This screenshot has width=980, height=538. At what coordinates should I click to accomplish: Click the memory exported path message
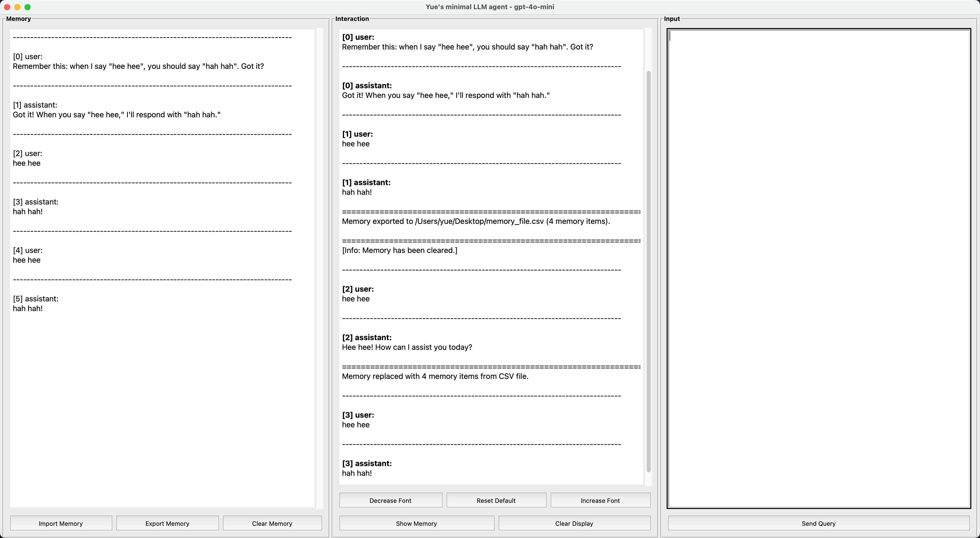point(475,221)
